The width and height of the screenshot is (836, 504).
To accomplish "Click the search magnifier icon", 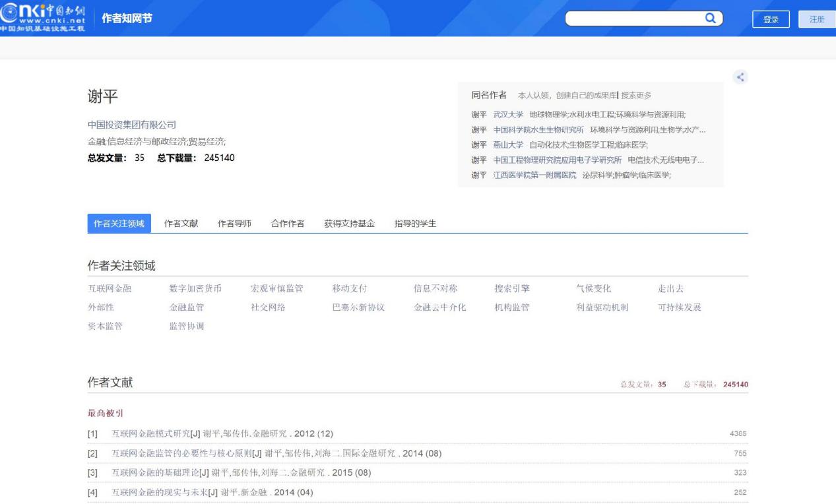I will coord(710,18).
